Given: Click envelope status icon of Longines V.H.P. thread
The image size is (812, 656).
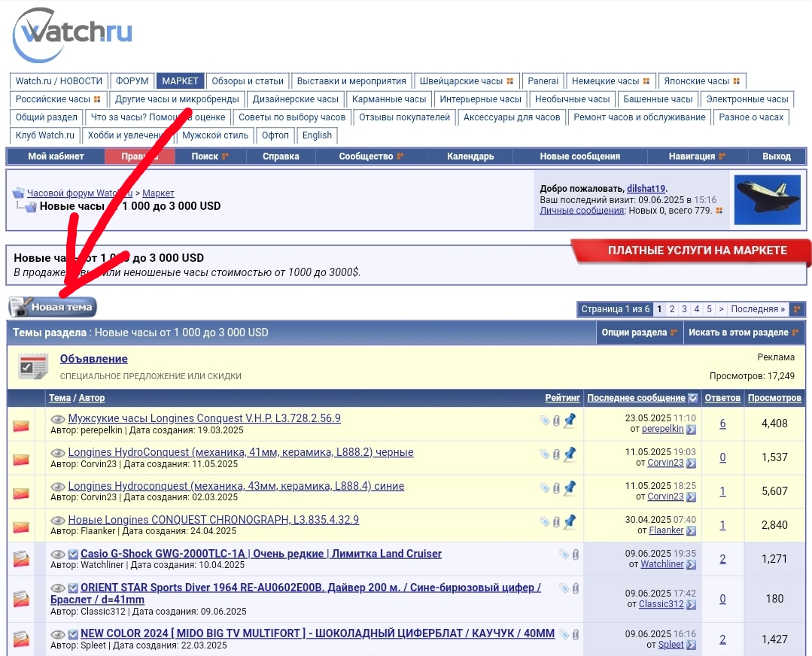Looking at the screenshot, I should (x=21, y=427).
